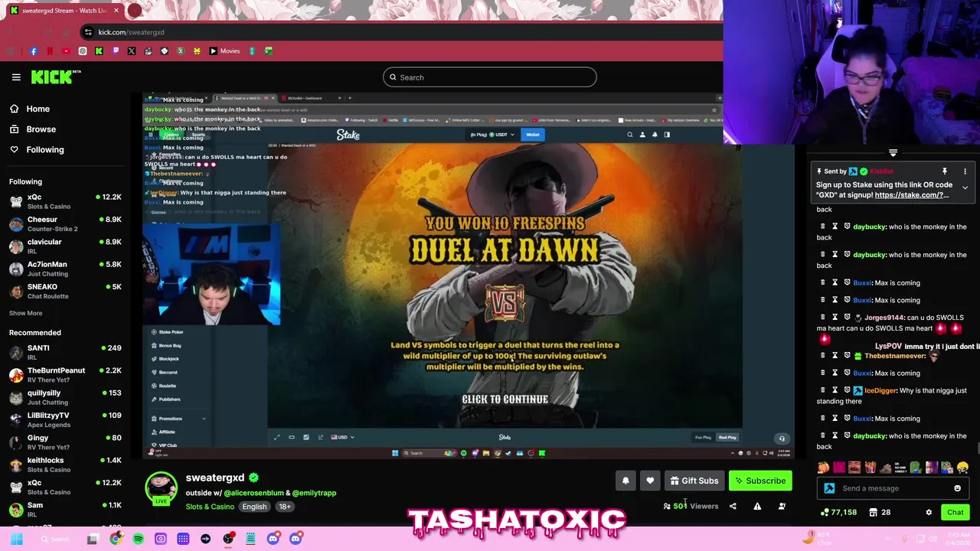Open the @emilytrapp mention link
Image resolution: width=980 pixels, height=551 pixels.
[314, 493]
